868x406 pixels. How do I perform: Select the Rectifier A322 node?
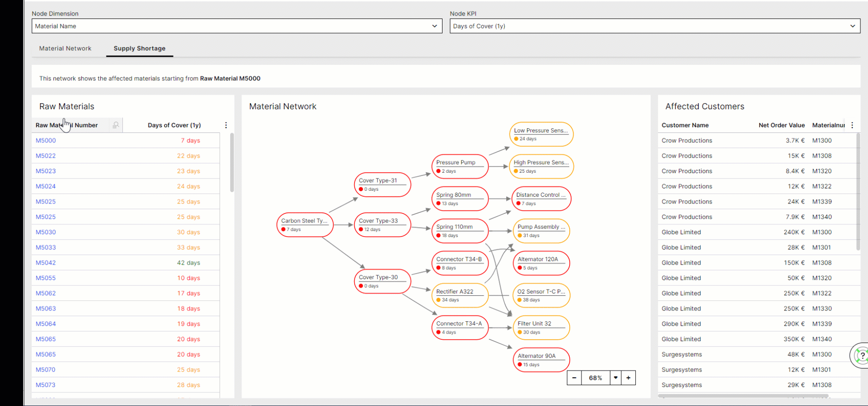click(460, 295)
